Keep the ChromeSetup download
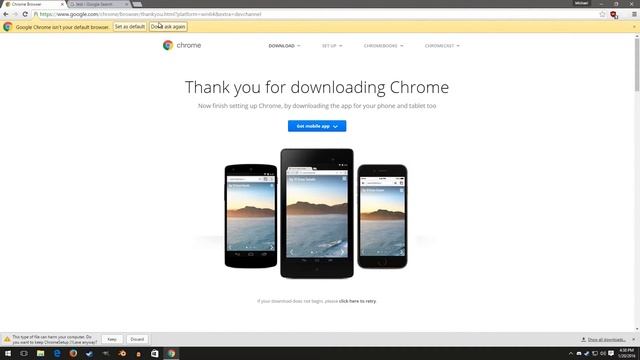Screen dimensions: 640x360 click(x=112, y=340)
